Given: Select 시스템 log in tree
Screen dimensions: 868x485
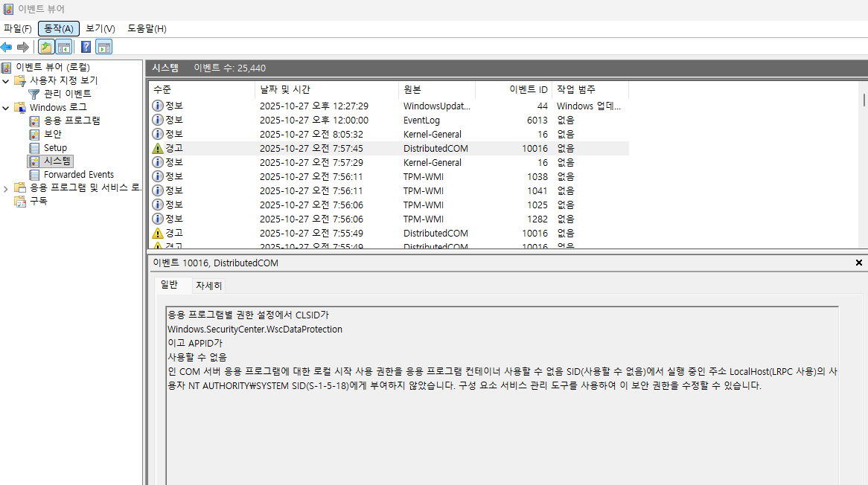Looking at the screenshot, I should (57, 161).
